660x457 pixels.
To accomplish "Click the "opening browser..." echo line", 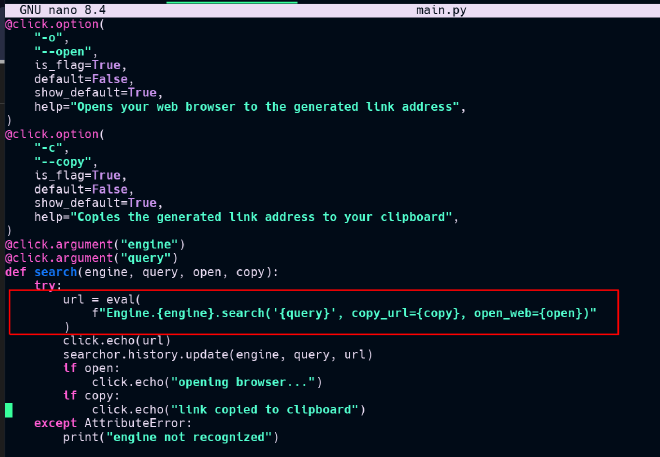I will point(207,382).
